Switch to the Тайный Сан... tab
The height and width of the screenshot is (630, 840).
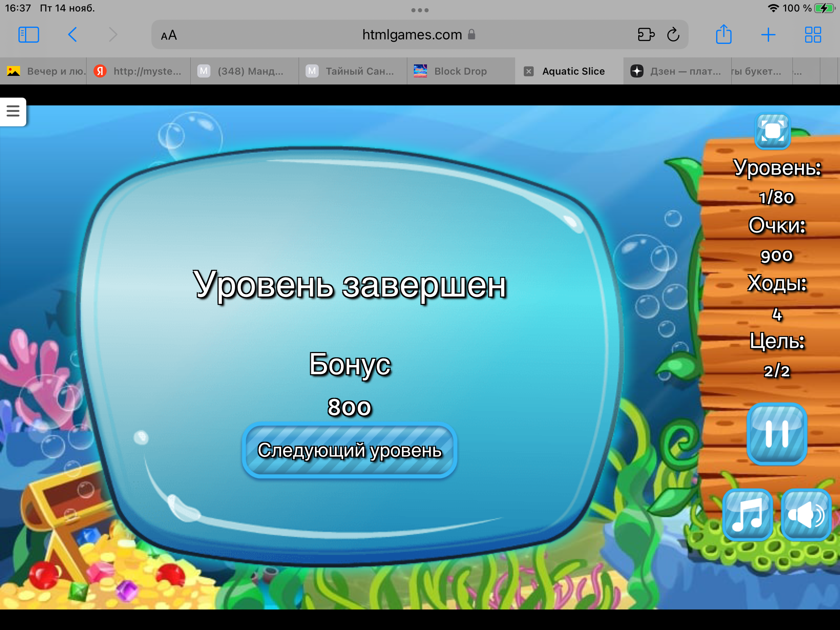353,71
